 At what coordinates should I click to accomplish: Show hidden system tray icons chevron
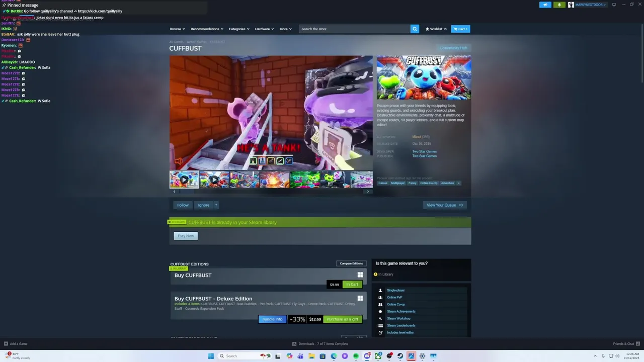tap(595, 356)
